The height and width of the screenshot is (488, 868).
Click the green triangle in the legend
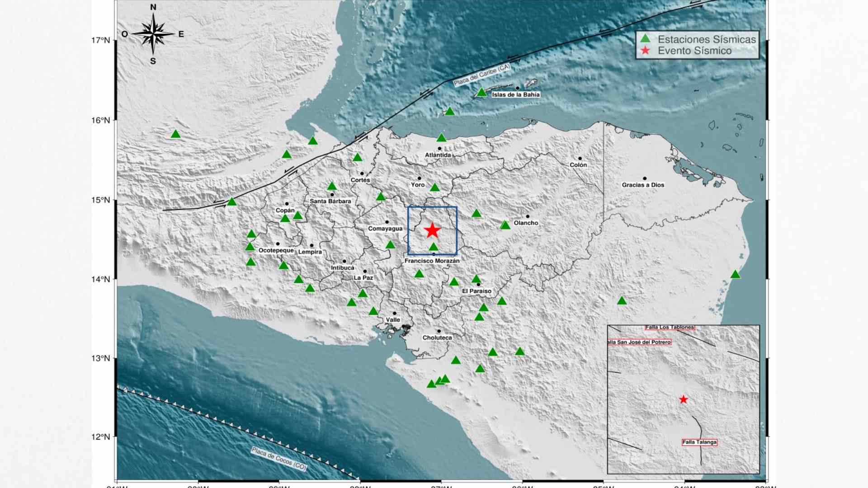[646, 39]
